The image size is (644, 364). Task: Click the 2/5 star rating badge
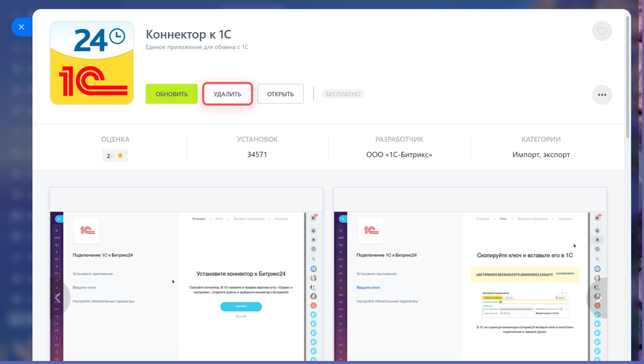pos(115,156)
